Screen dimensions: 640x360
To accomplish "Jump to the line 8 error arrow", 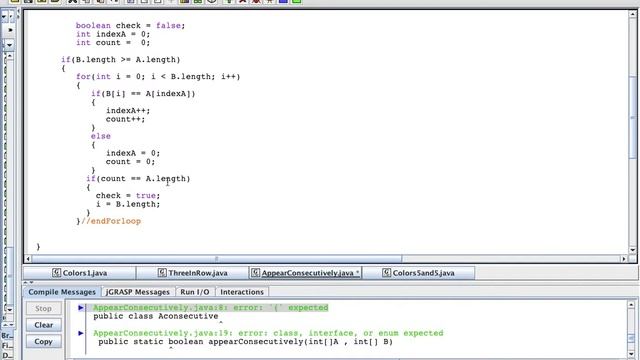I will click(81, 307).
